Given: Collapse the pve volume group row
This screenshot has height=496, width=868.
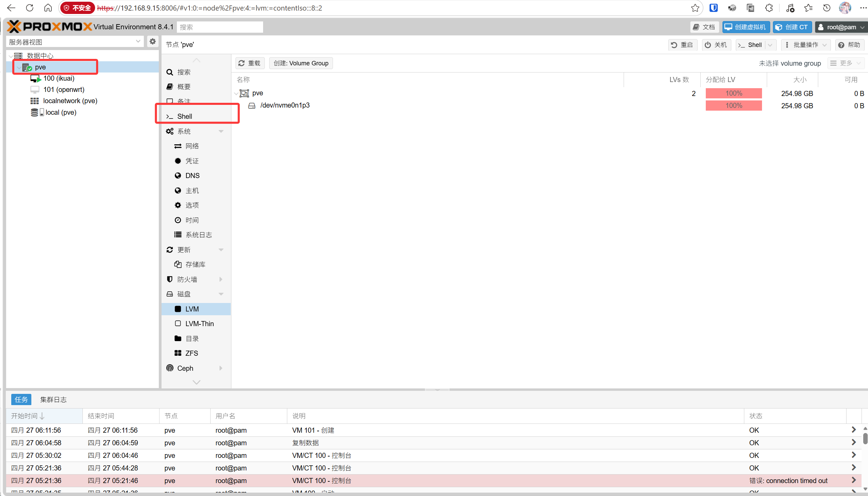Looking at the screenshot, I should [236, 93].
